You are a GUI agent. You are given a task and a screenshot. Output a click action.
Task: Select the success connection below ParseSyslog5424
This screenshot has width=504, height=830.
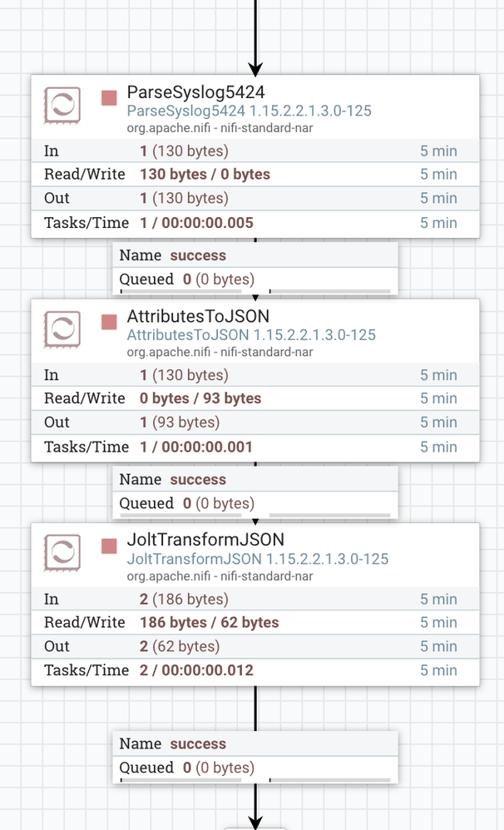(x=255, y=268)
